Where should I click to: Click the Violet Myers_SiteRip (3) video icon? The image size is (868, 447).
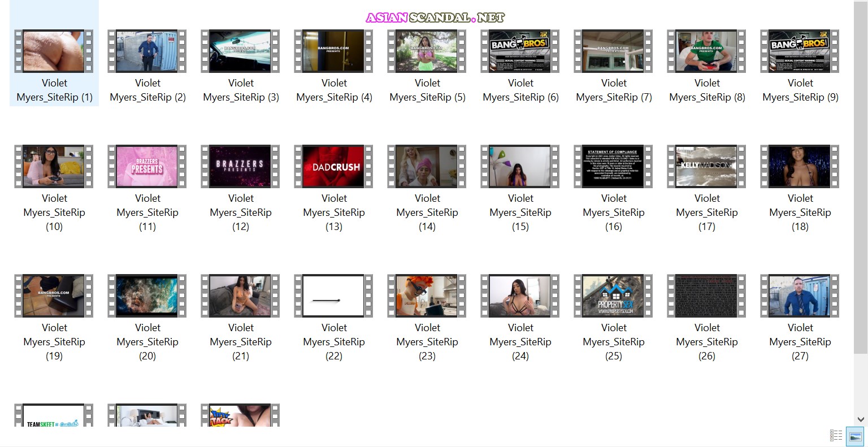240,51
